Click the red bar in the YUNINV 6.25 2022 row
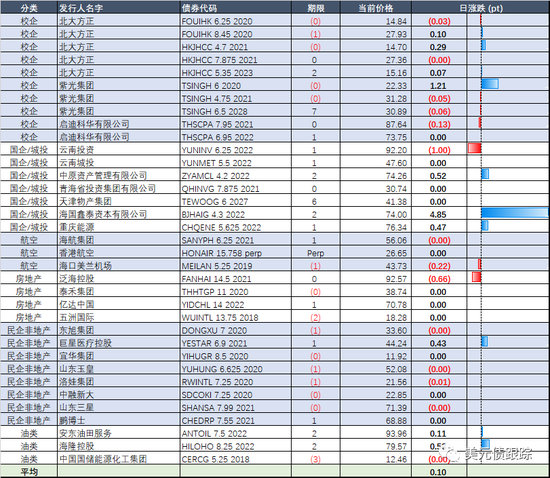550x478 pixels. coord(475,148)
